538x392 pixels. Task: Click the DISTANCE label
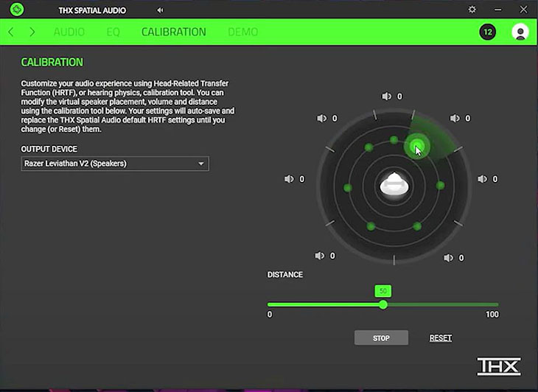pos(285,275)
